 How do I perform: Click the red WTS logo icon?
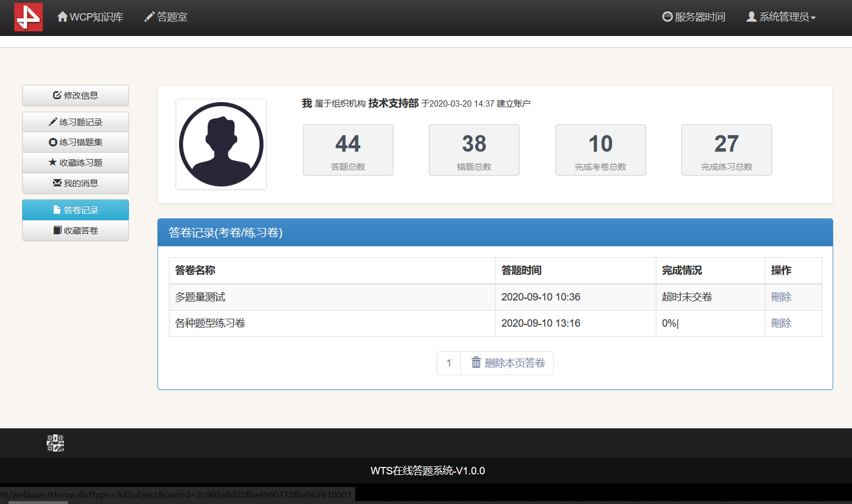[x=29, y=17]
